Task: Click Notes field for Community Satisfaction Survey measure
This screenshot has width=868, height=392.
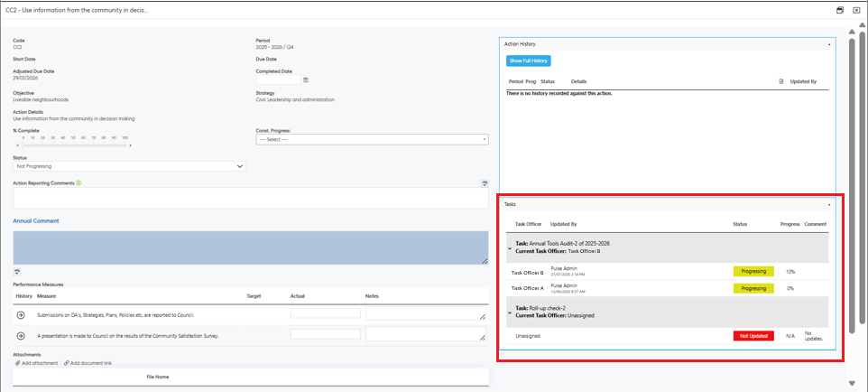Action: (x=426, y=334)
